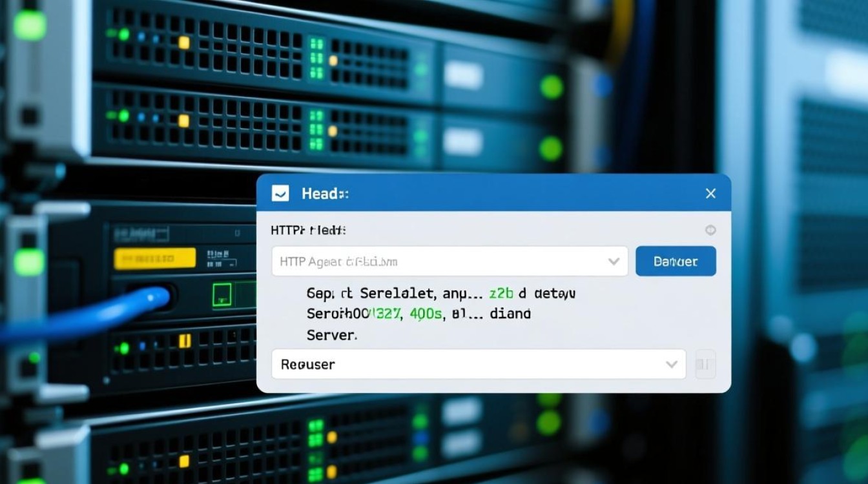Click the faded square icon beside Reouser
Image resolution: width=868 pixels, height=484 pixels.
705,364
